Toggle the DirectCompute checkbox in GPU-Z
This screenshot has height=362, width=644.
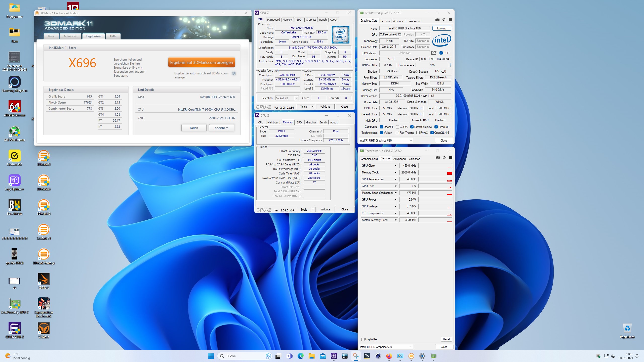(412, 127)
